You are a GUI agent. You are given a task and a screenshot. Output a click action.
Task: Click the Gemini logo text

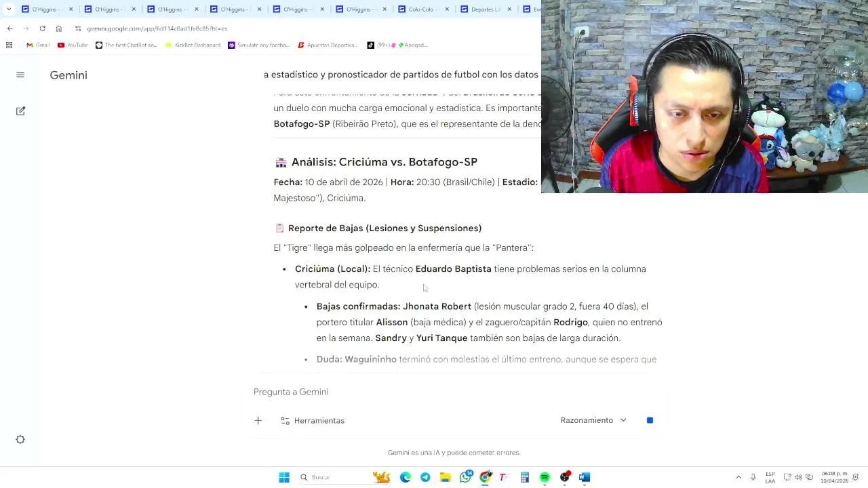pos(68,75)
